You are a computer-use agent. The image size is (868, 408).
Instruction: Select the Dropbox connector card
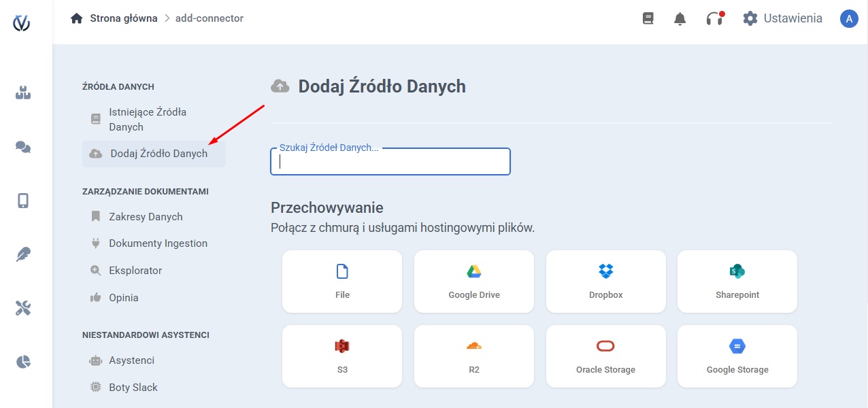tap(605, 282)
